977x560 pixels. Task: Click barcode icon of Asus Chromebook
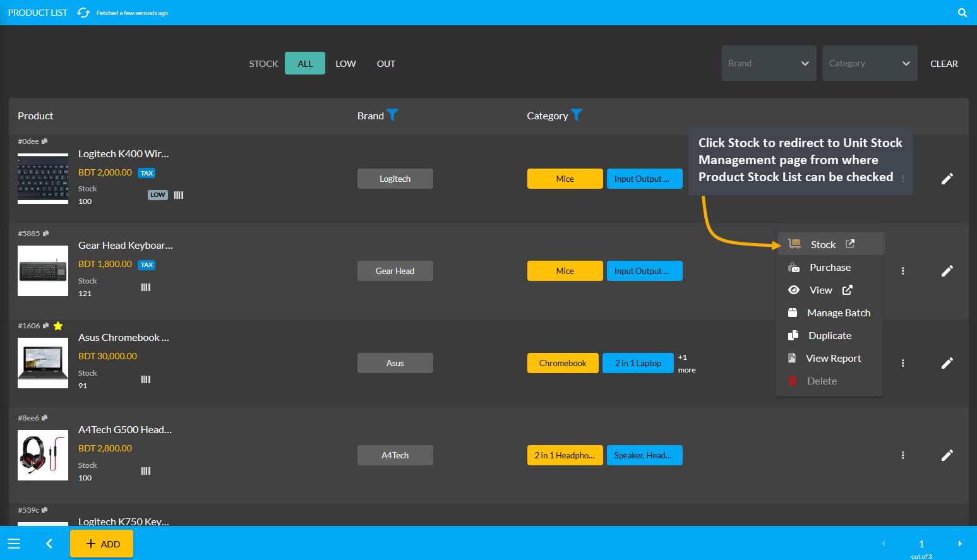coord(146,379)
